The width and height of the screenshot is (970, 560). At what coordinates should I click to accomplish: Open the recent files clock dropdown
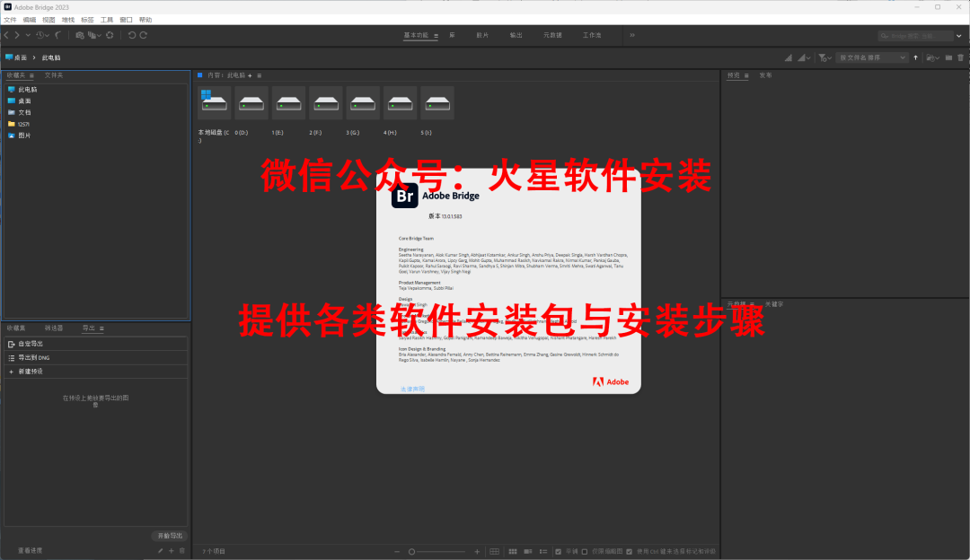(42, 35)
